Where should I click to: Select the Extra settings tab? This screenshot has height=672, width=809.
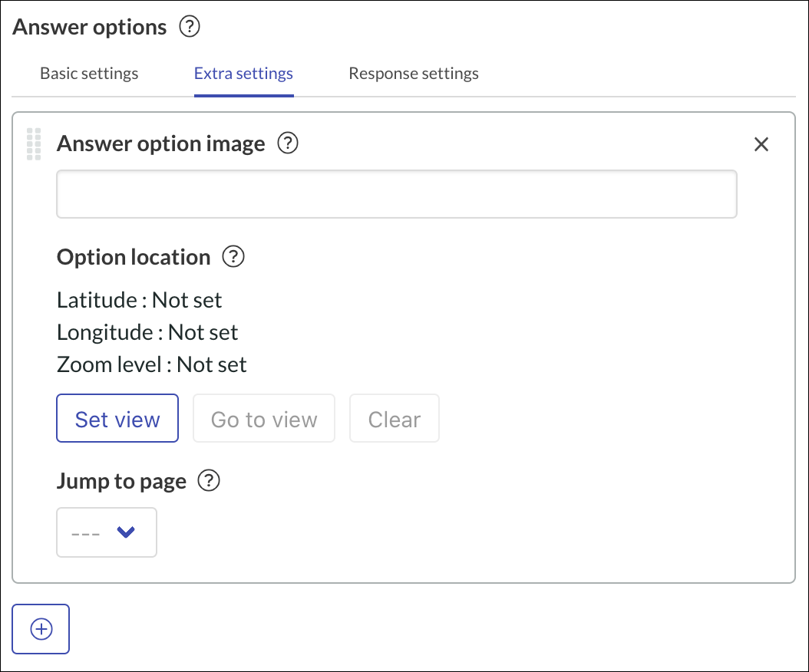coord(243,73)
